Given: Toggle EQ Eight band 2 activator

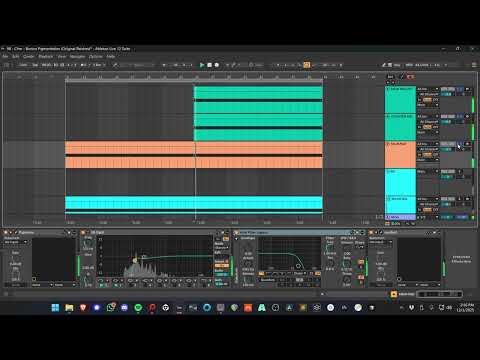Looking at the screenshot, I should 117,285.
